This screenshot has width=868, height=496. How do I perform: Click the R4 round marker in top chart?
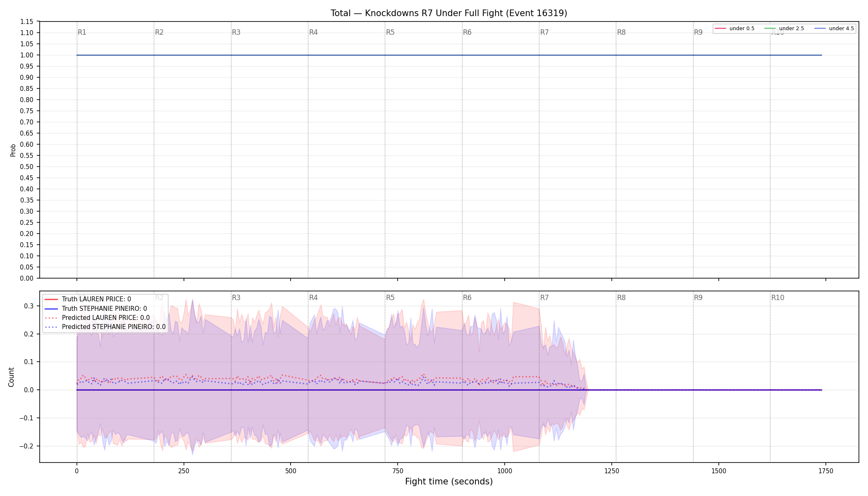coord(313,32)
